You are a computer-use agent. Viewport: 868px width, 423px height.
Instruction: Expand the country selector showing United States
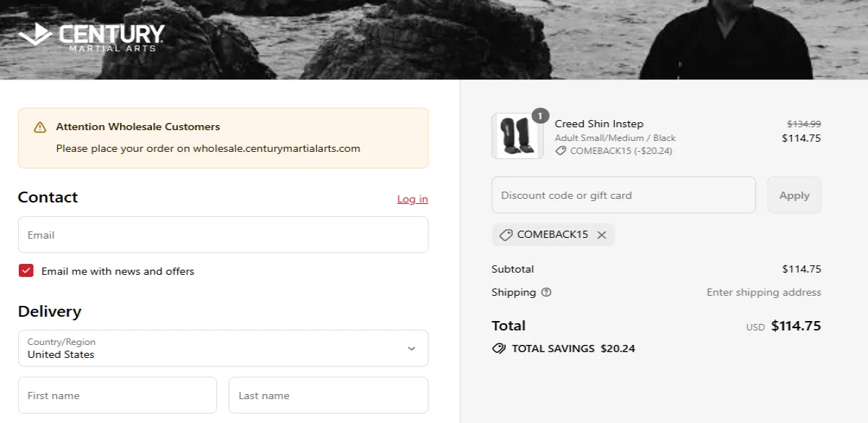pyautogui.click(x=223, y=348)
